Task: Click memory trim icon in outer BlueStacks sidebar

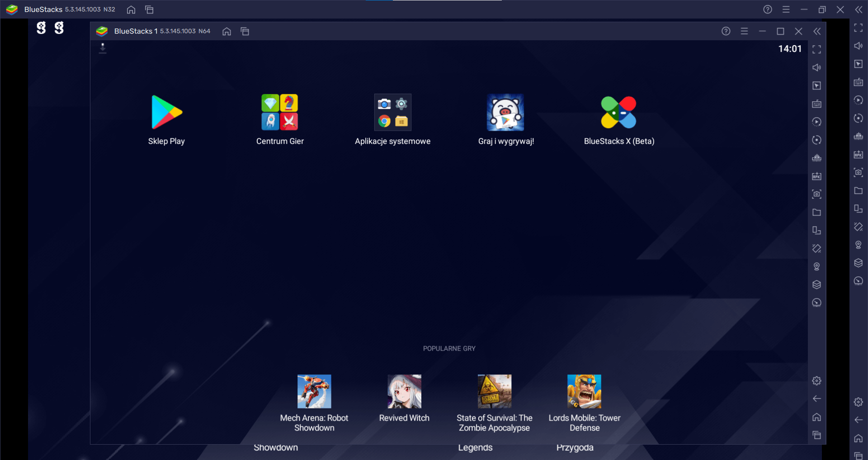Action: 858,136
